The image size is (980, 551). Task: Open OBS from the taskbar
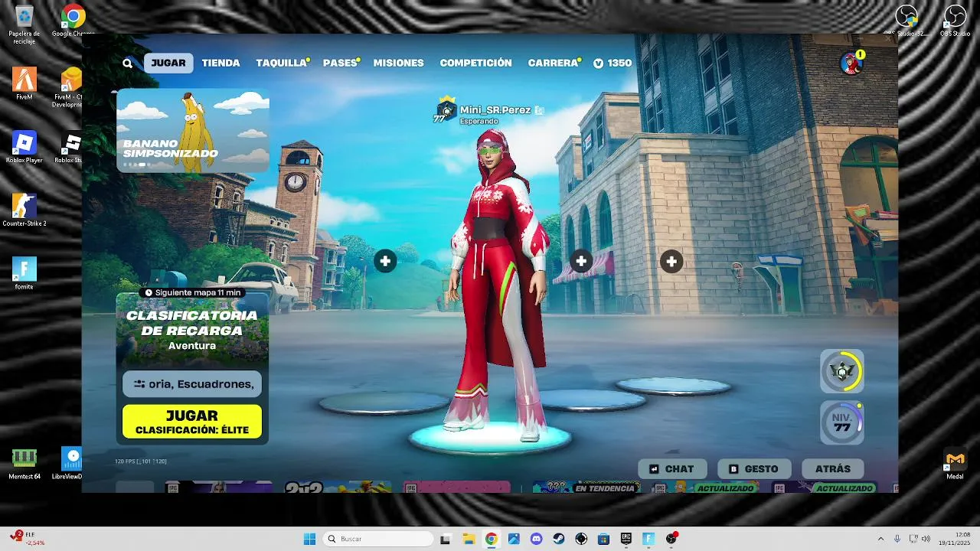(x=671, y=539)
